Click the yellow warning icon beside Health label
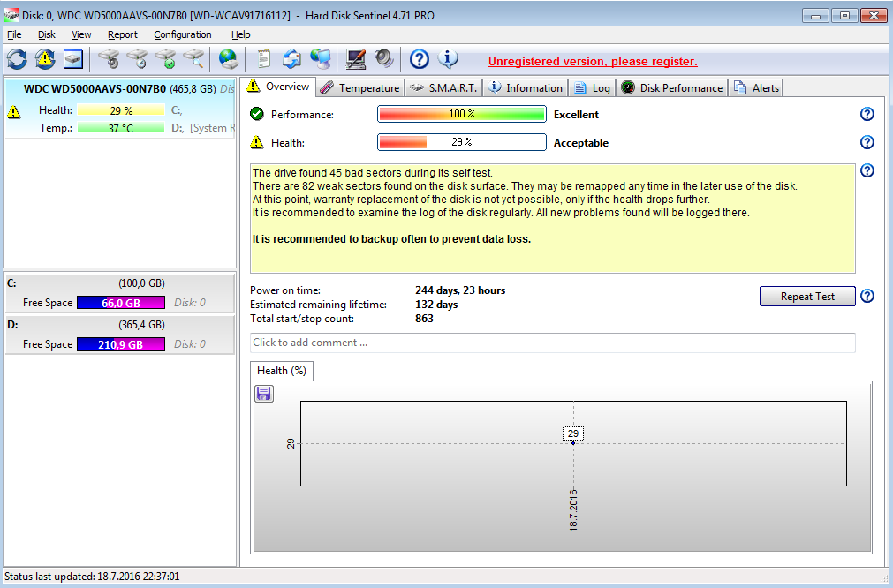This screenshot has width=893, height=588. click(257, 142)
